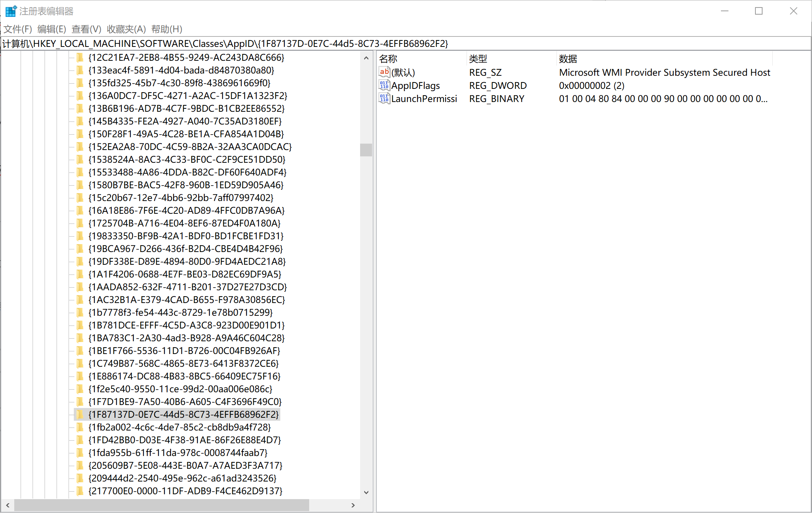The height and width of the screenshot is (513, 812).
Task: Click folder icon of {1F87137D-0E7C-44d5-8C73-4EFFB68962F2}
Action: [80, 414]
